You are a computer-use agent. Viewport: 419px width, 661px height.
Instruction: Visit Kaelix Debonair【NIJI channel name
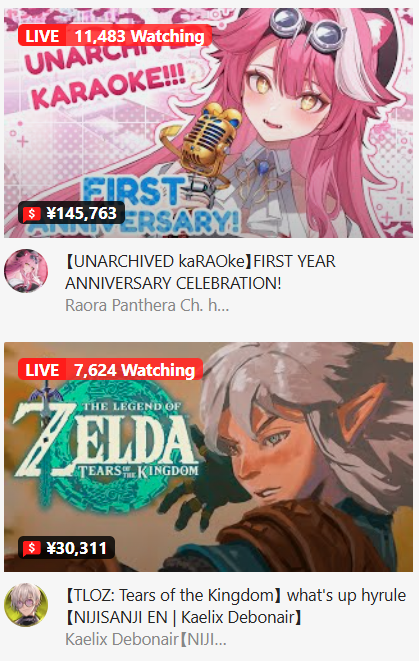146,639
